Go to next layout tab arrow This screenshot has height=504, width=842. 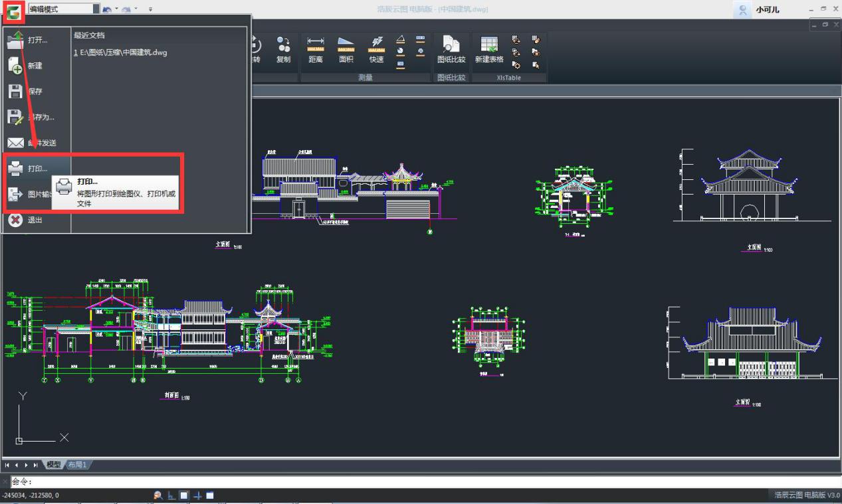pyautogui.click(x=26, y=465)
